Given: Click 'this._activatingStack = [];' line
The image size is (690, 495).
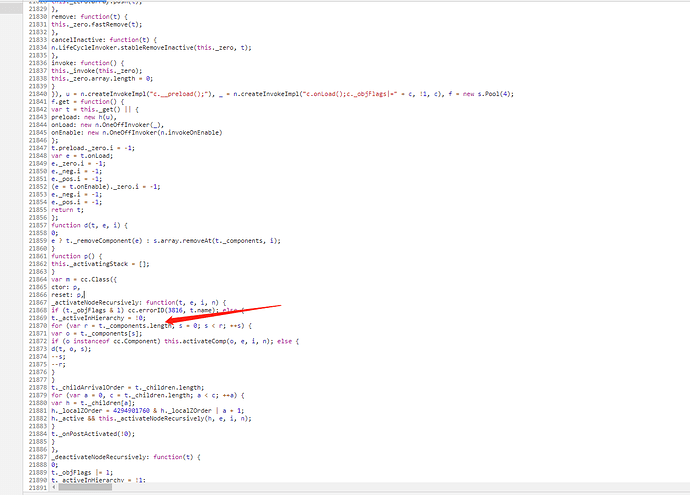Looking at the screenshot, I should coord(100,264).
